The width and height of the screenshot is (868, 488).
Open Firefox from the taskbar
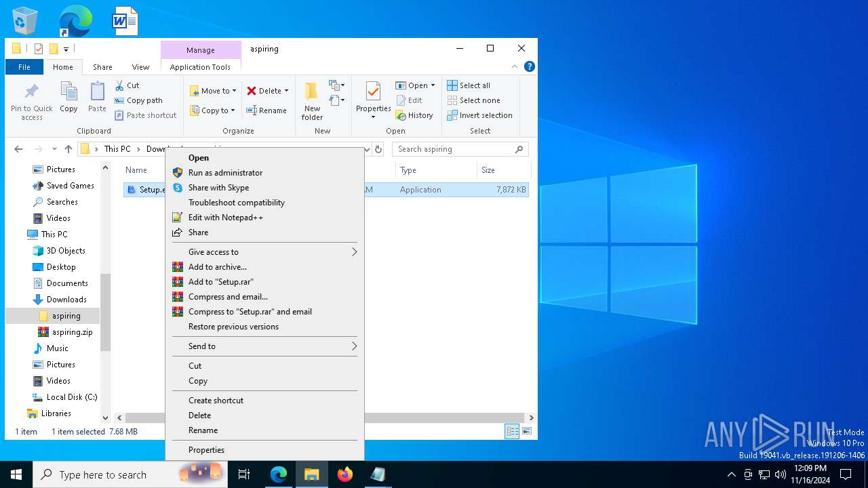[x=345, y=474]
